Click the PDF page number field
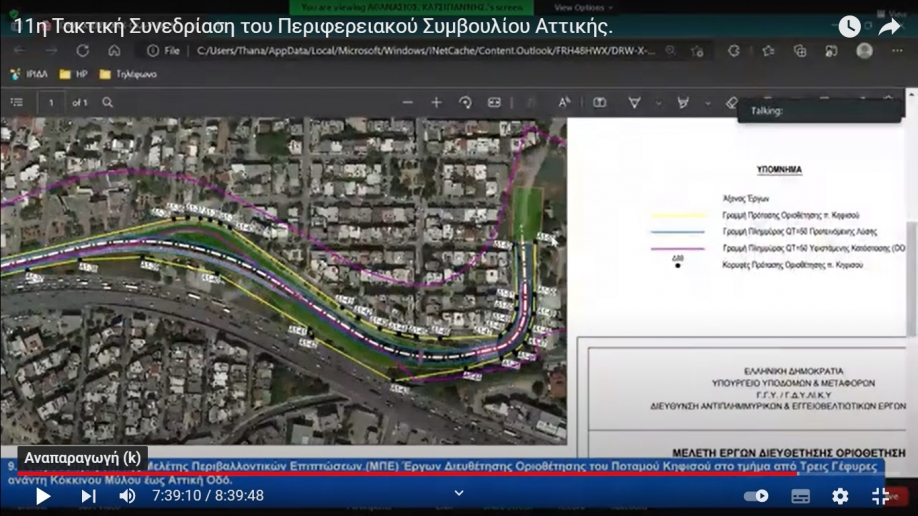This screenshot has width=918, height=516. click(51, 102)
